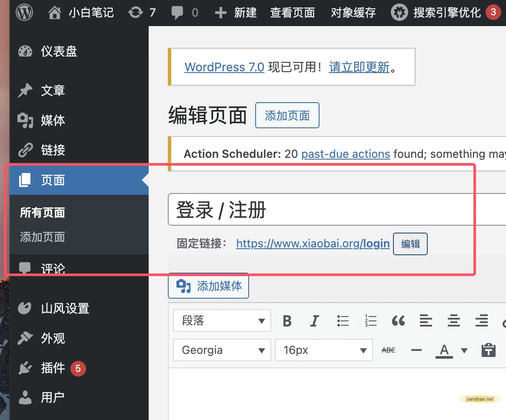Click the 插件 plug icon
506x420 pixels.
tap(25, 368)
